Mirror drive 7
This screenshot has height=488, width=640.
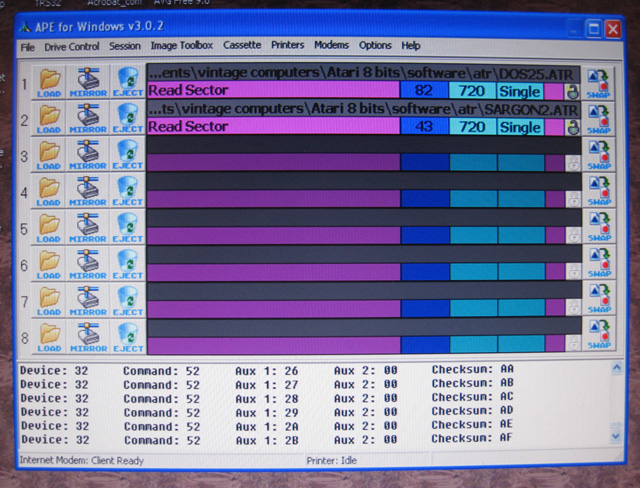click(88, 302)
